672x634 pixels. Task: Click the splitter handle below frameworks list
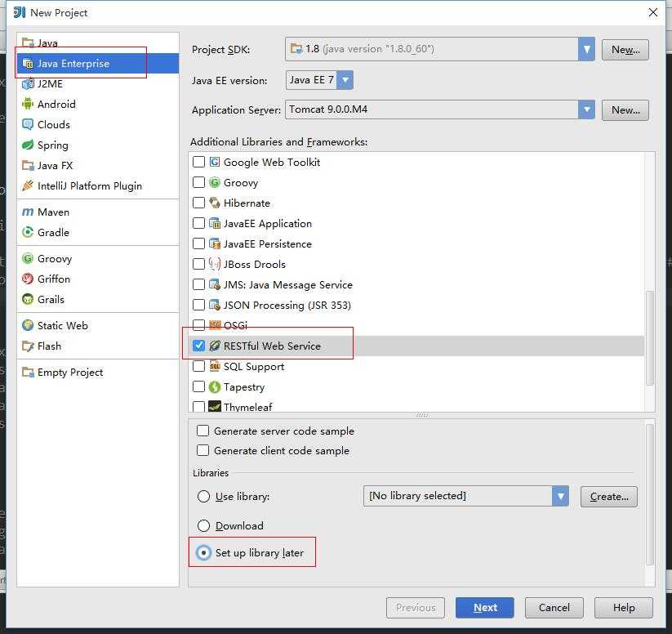pyautogui.click(x=421, y=415)
